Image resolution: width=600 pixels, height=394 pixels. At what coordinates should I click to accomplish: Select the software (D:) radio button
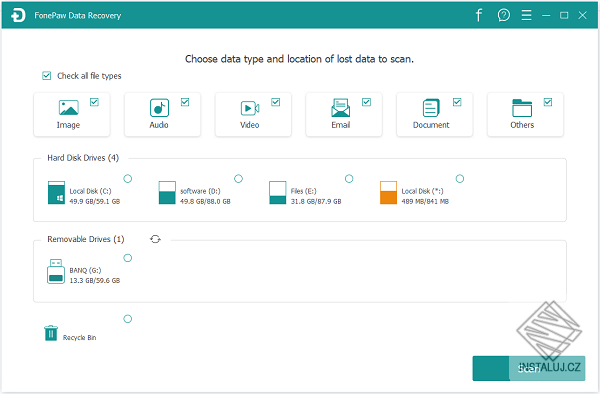point(238,179)
